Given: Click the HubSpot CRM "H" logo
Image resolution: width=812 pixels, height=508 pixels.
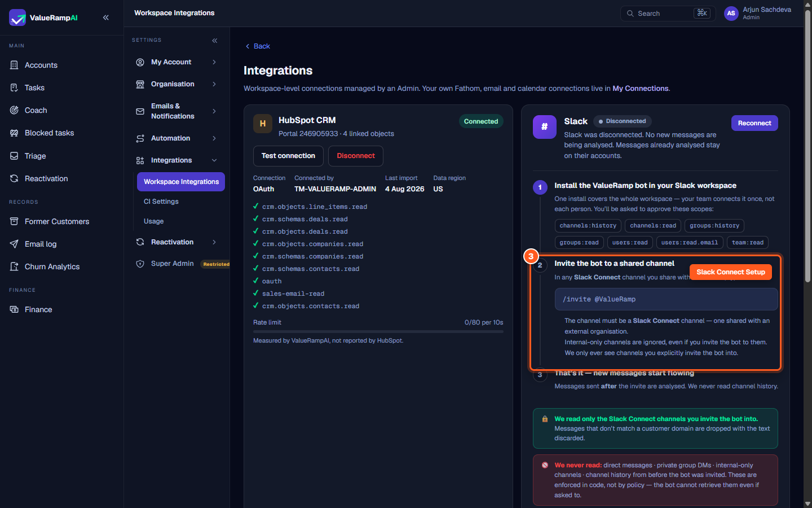Looking at the screenshot, I should click(263, 124).
